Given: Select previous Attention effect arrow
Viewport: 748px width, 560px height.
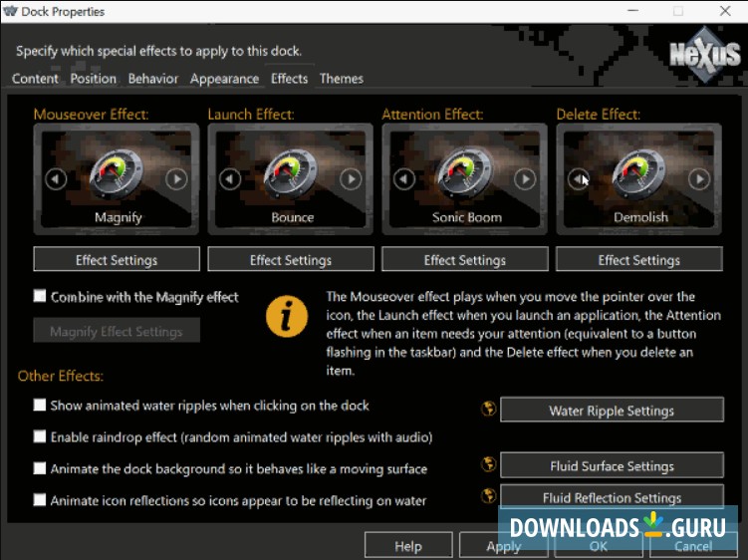Looking at the screenshot, I should pyautogui.click(x=404, y=179).
